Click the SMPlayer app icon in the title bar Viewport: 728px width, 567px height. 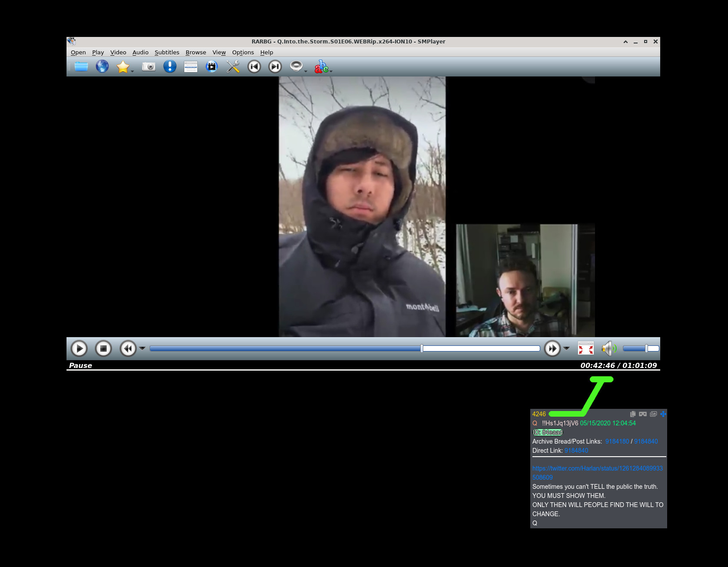pos(72,41)
